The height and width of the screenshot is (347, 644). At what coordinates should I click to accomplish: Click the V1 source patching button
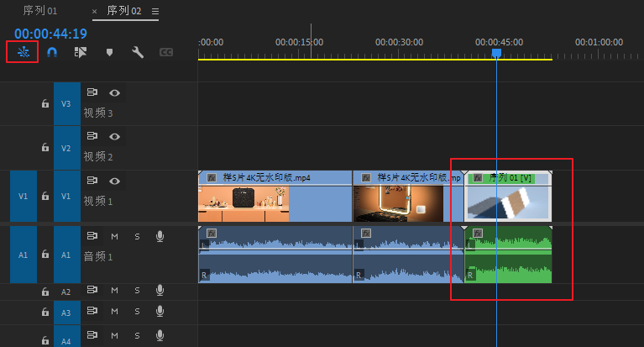click(x=24, y=195)
